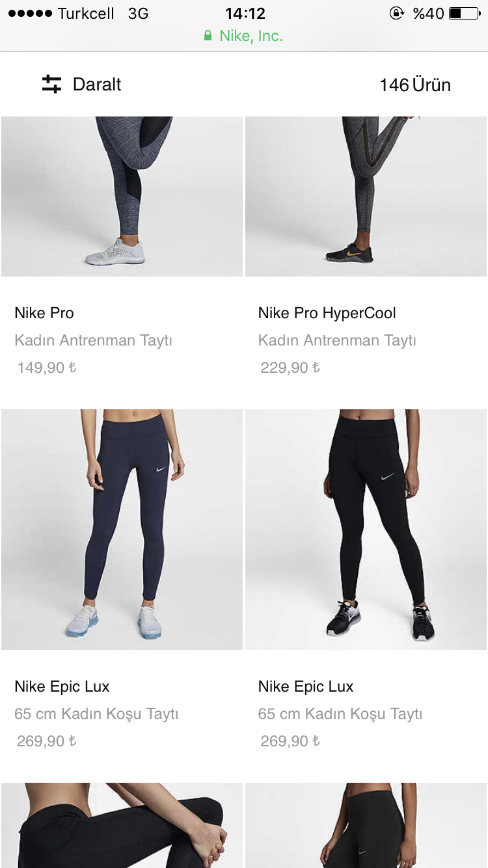Open the bottom-left black tights thumbnail
Viewport: 488px width, 868px height.
pyautogui.click(x=122, y=826)
